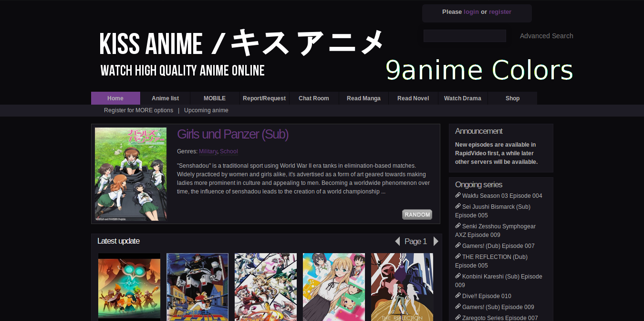Image resolution: width=644 pixels, height=321 pixels.
Task: Open THE REFLECTION (Dub) Episode 005
Action: coord(491,261)
